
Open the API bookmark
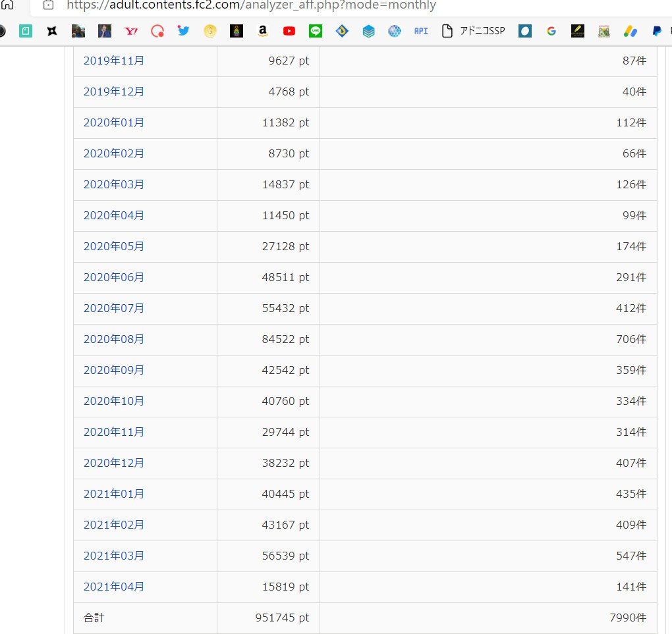click(x=421, y=31)
